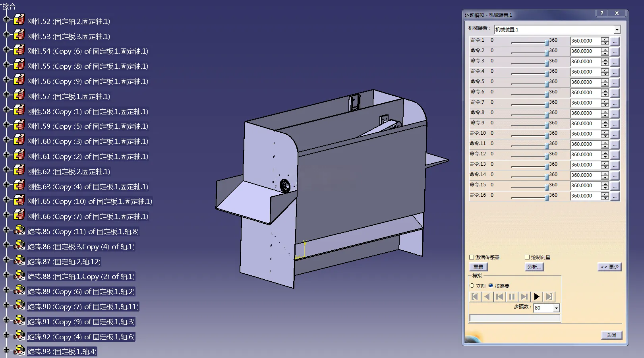Enable the 激活传感器 checkbox
Screen dimensions: 644x358
pyautogui.click(x=472, y=257)
